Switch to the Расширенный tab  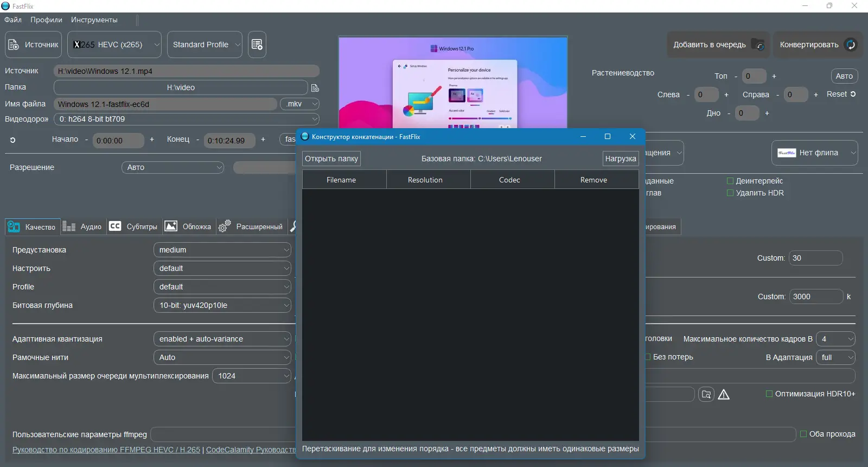[x=251, y=226]
